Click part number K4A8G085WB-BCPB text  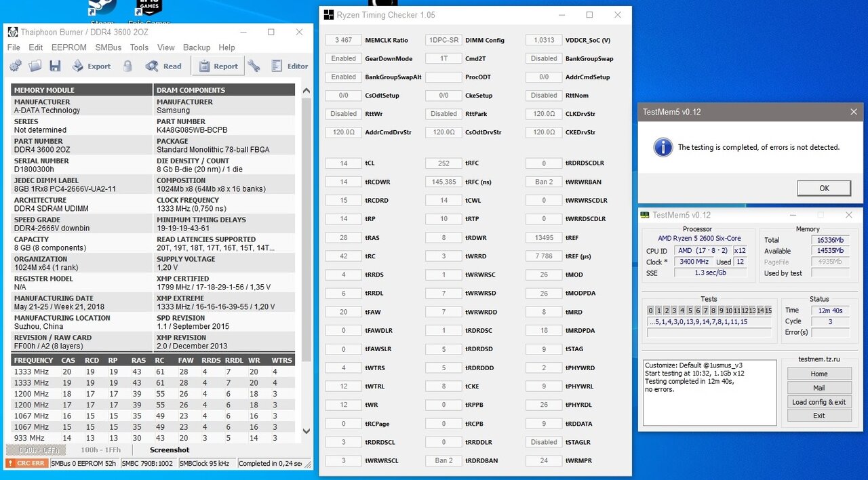click(192, 130)
